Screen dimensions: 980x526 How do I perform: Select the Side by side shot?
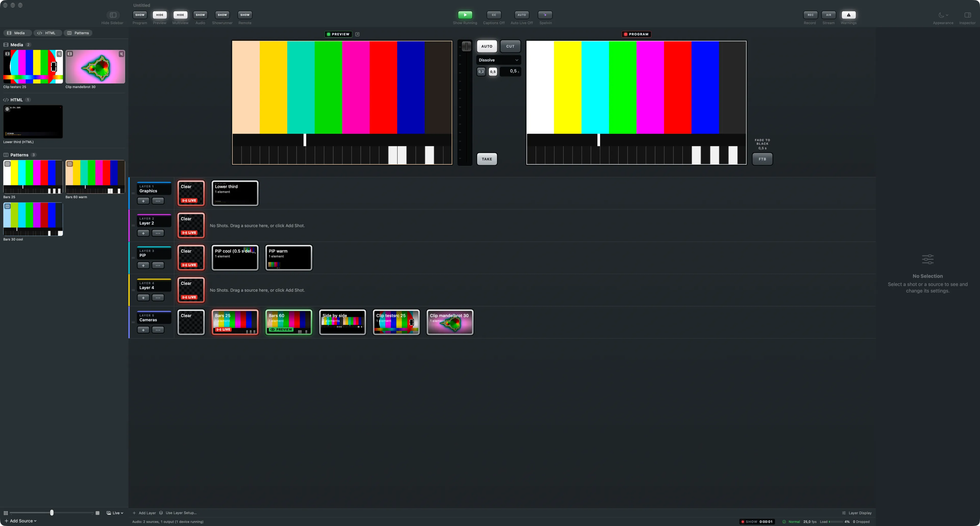[342, 322]
